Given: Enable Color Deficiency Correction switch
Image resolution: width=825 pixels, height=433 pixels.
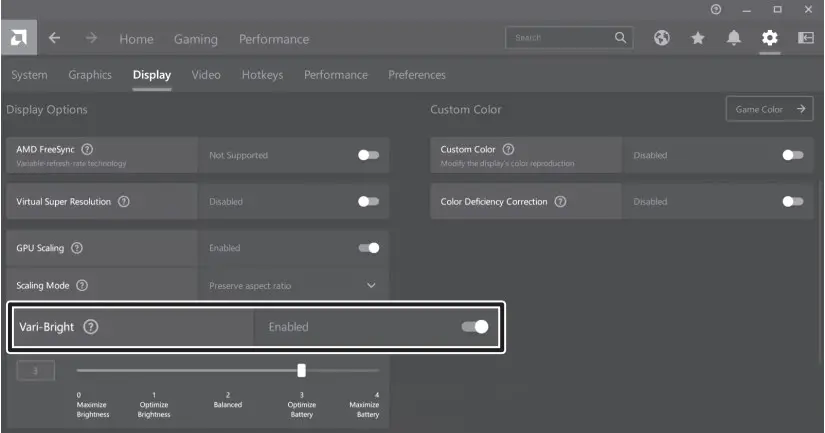Looking at the screenshot, I should coord(793,202).
